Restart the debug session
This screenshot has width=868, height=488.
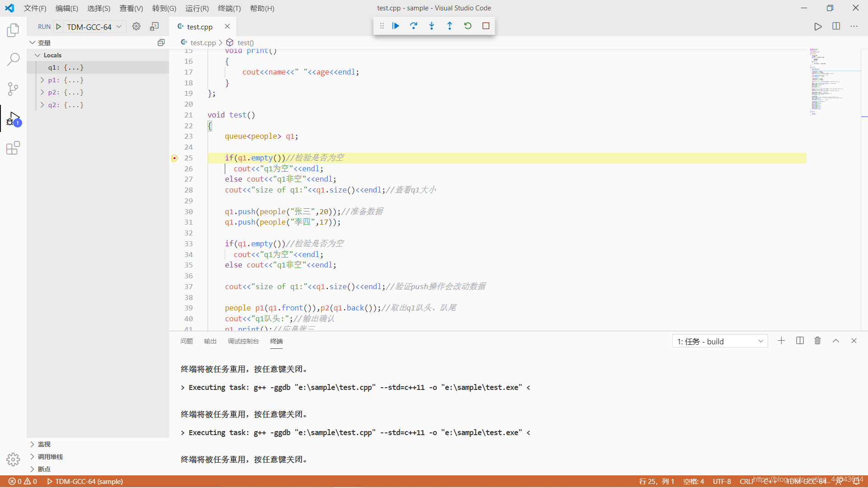click(x=468, y=26)
